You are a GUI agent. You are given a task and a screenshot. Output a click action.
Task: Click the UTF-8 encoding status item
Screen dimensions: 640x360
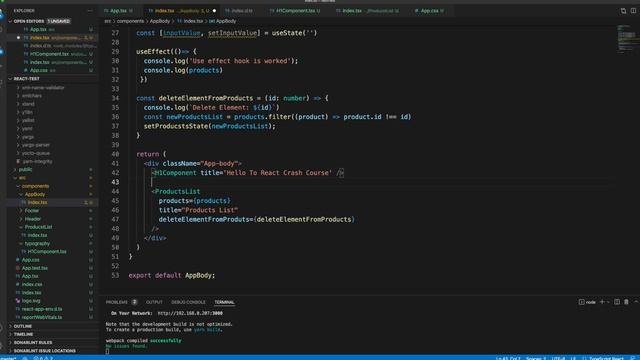coord(558,358)
